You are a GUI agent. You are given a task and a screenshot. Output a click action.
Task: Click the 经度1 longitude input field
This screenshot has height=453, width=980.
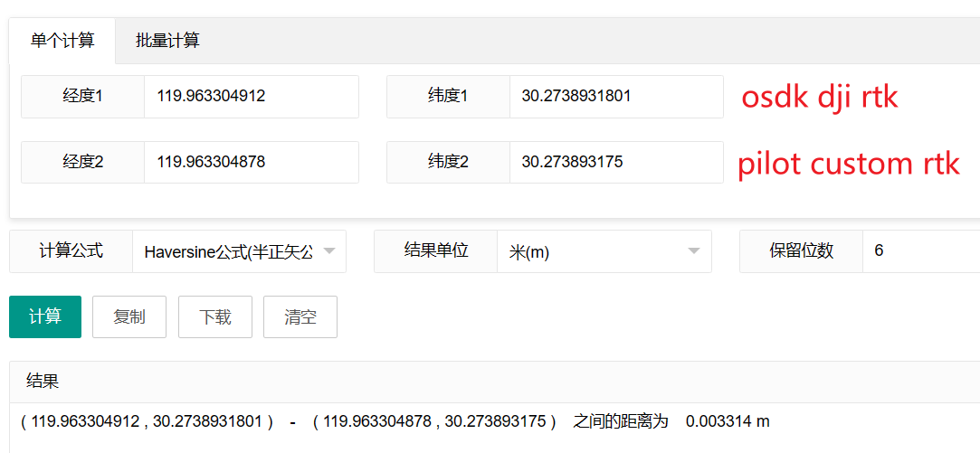[251, 96]
